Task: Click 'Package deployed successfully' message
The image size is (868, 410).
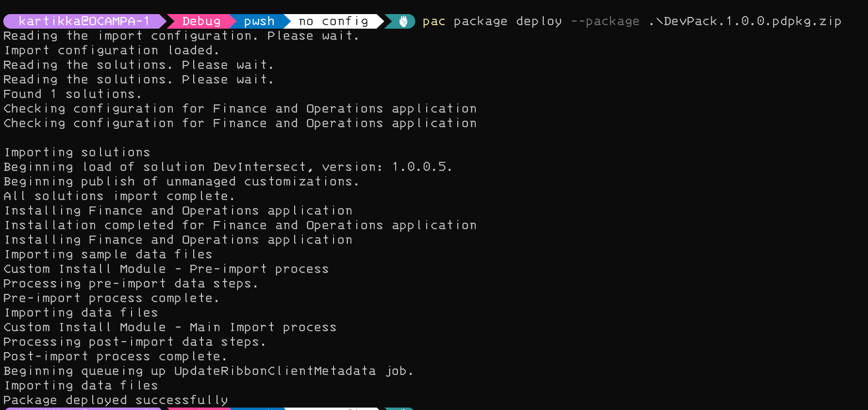Action: coord(116,400)
